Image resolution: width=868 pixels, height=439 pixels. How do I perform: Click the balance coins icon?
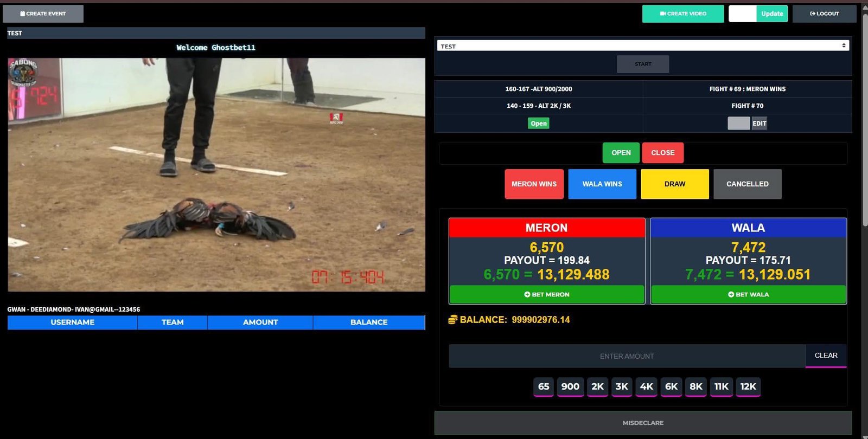[452, 320]
